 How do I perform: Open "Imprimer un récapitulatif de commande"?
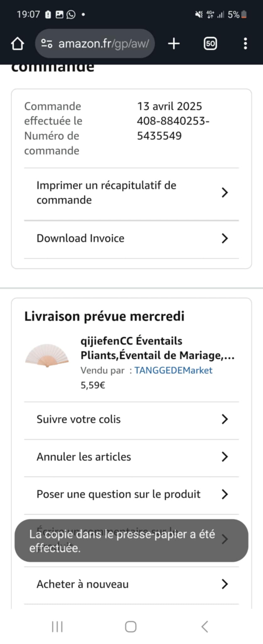(x=106, y=192)
